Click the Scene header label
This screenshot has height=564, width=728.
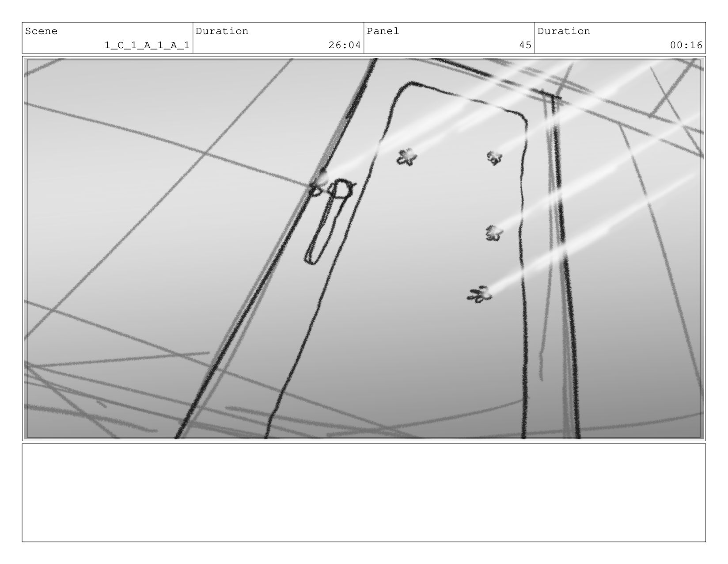(41, 31)
